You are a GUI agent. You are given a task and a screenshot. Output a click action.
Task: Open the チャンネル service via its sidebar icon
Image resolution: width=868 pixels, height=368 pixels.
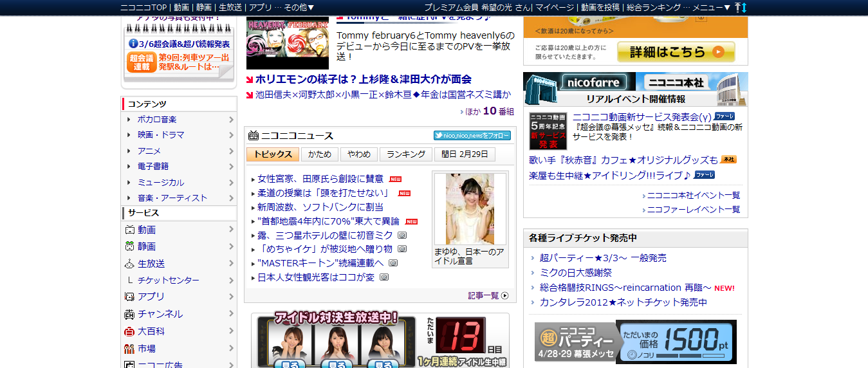pos(129,314)
